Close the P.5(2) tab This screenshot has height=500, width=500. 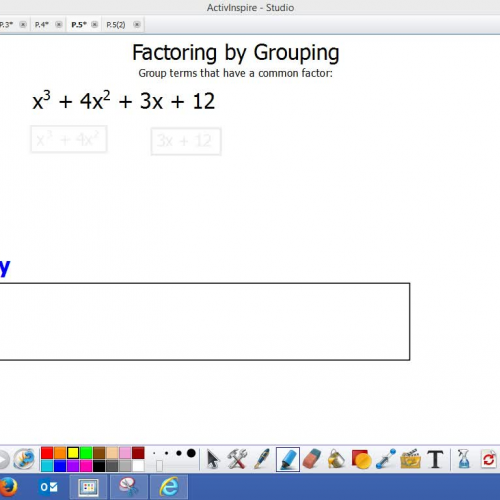pyautogui.click(x=137, y=25)
